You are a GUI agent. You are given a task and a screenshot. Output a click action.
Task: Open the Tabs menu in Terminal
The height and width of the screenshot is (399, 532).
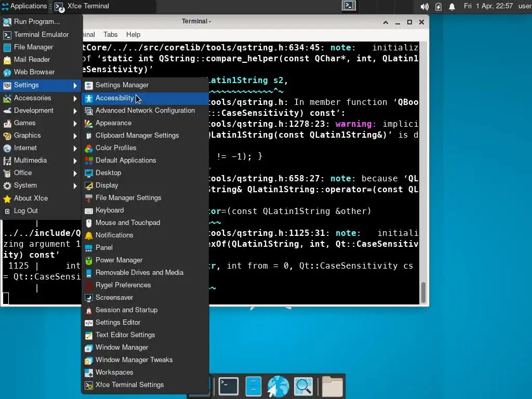(x=110, y=35)
